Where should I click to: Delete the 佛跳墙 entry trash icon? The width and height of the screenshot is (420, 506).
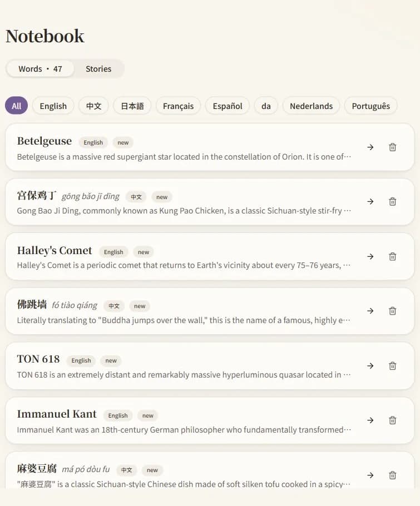pos(392,311)
